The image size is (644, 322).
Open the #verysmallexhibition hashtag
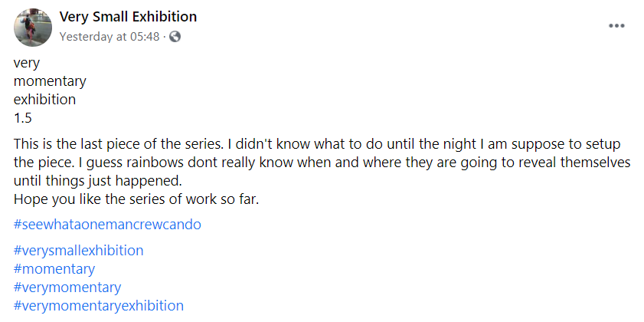coord(79,251)
